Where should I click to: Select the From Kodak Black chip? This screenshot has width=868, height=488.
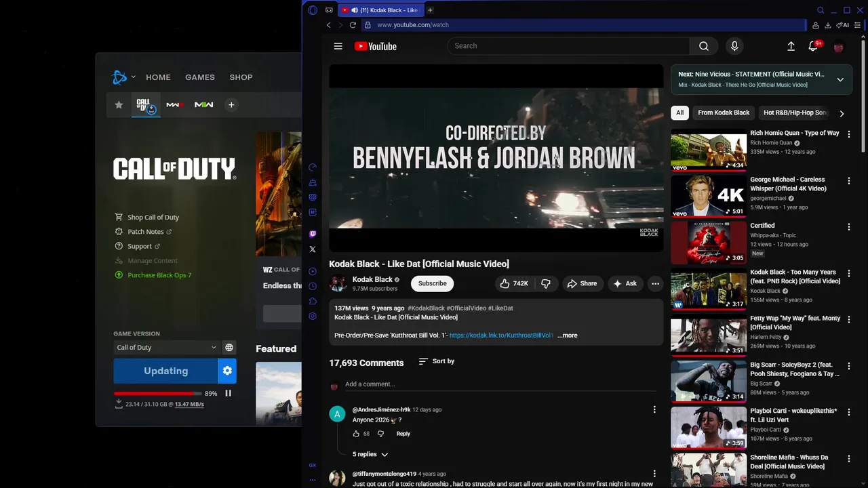coord(724,113)
